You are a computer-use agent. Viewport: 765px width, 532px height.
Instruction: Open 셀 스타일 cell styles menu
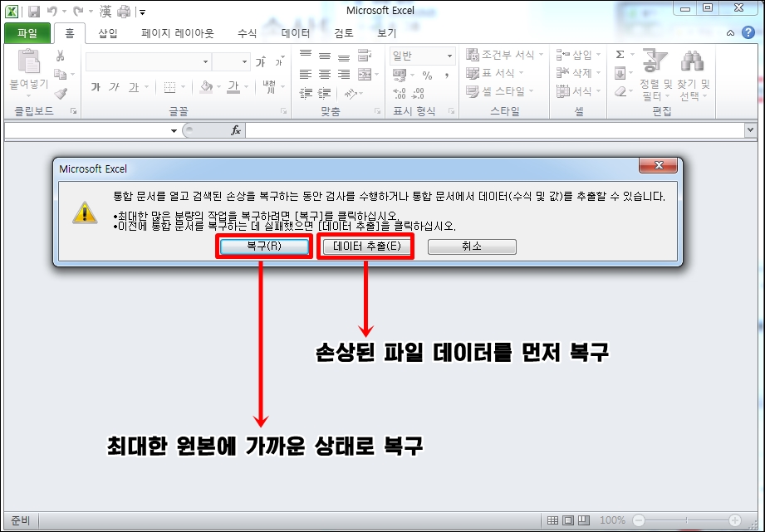click(x=499, y=91)
